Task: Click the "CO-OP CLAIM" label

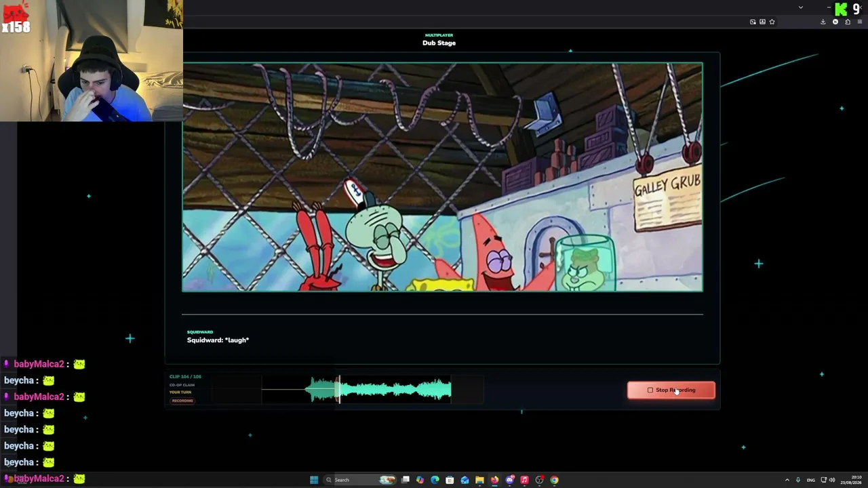Action: tap(182, 385)
